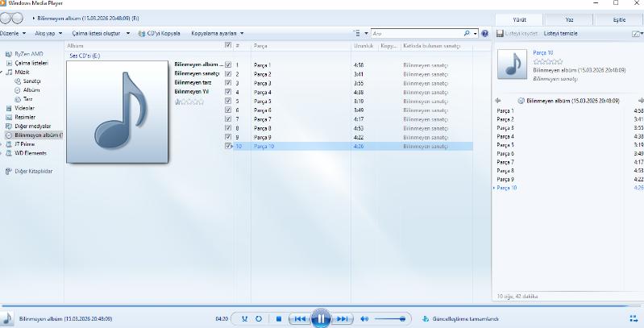
Task: Select Albüm under Müzik
Action: coord(27,90)
